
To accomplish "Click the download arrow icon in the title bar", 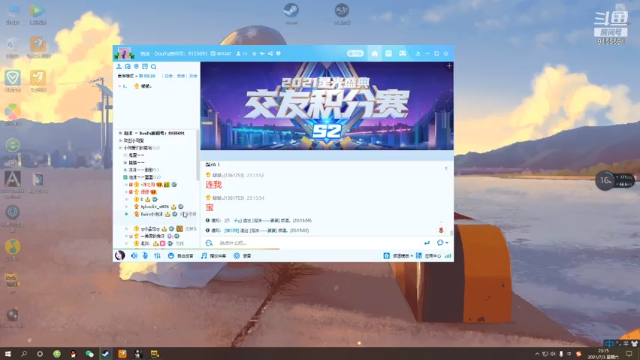I will point(418,53).
